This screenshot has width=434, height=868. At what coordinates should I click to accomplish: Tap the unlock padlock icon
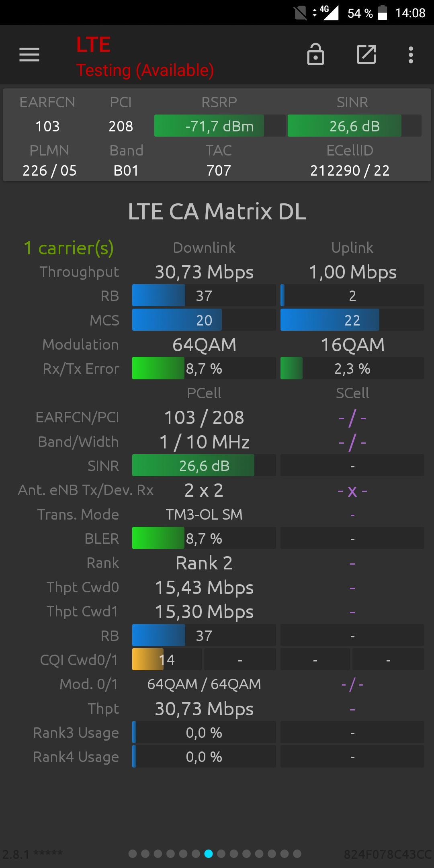point(315,54)
